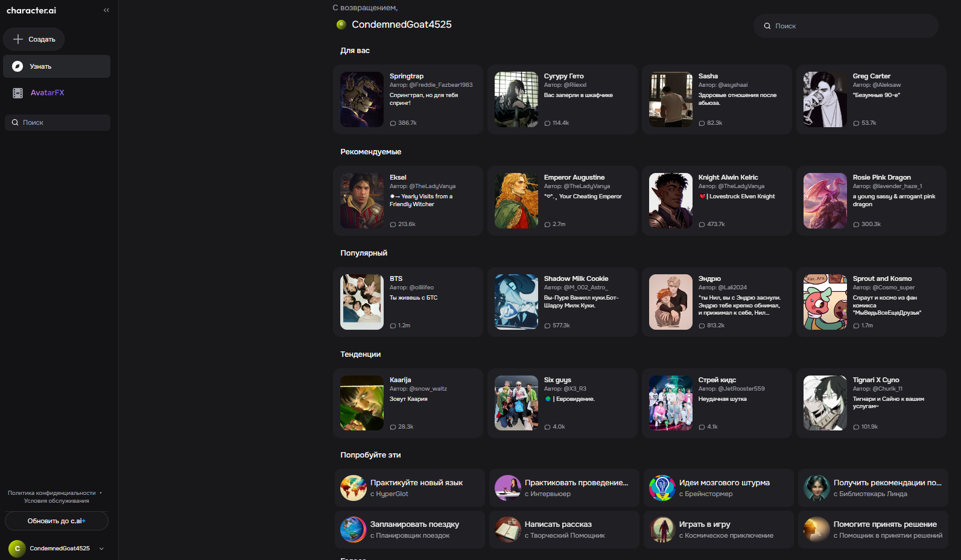Click the Тенденции section heading
The height and width of the screenshot is (560, 961).
[x=360, y=354]
